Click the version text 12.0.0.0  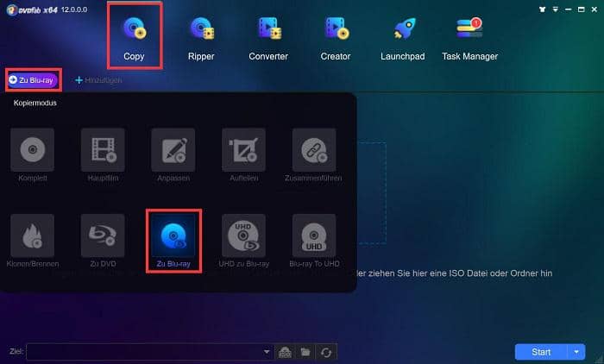pos(74,9)
